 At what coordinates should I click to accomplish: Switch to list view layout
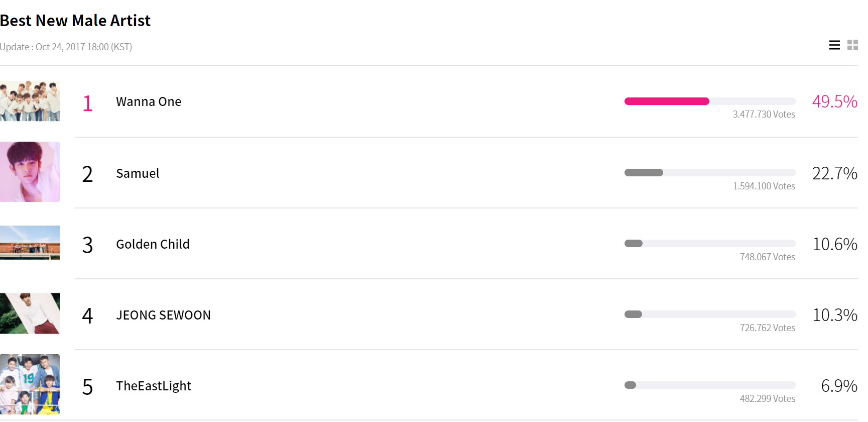tap(834, 45)
